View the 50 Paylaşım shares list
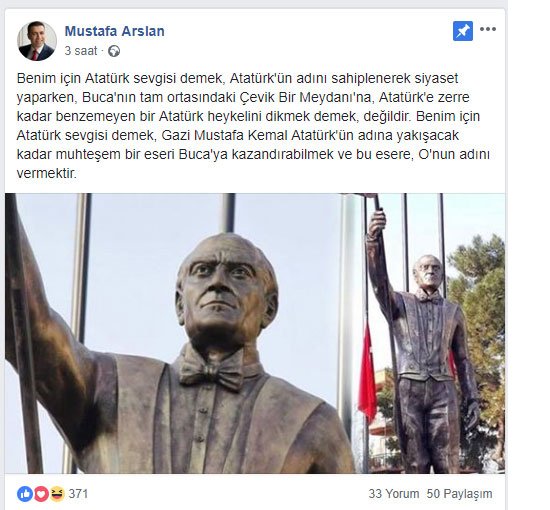The width and height of the screenshot is (550, 510). 459,494
